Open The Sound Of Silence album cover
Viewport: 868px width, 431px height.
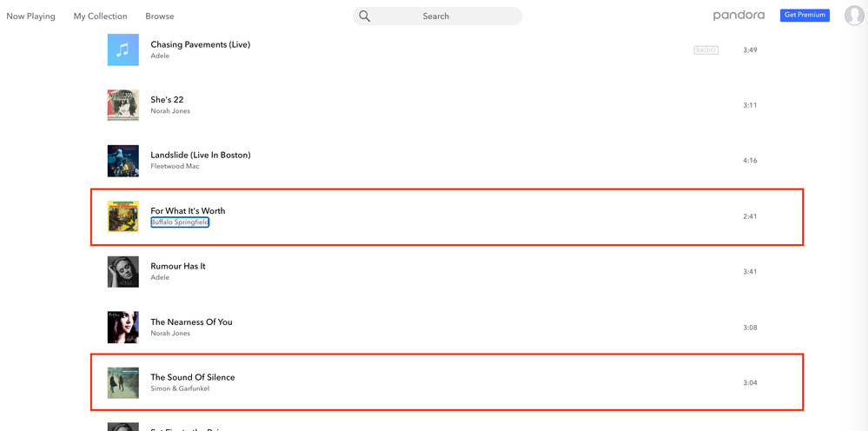123,383
